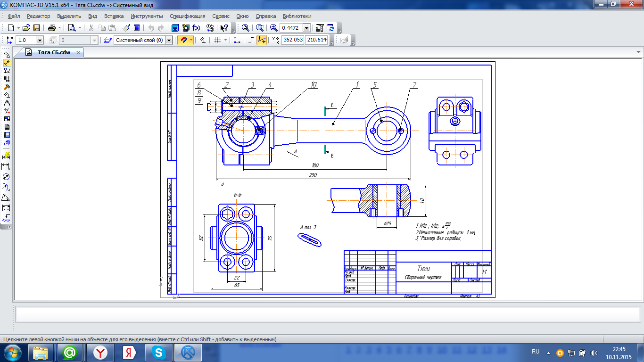
Task: Open the Вставка menu
Action: tap(114, 16)
